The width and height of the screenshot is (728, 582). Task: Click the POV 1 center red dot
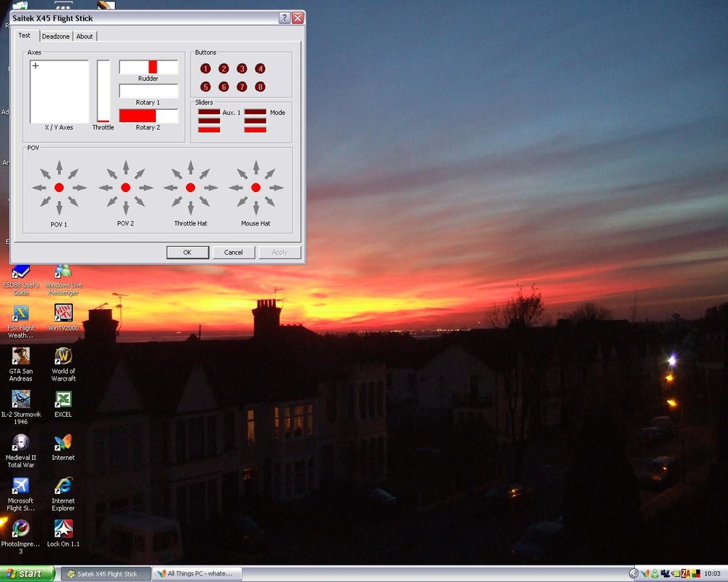tap(59, 188)
